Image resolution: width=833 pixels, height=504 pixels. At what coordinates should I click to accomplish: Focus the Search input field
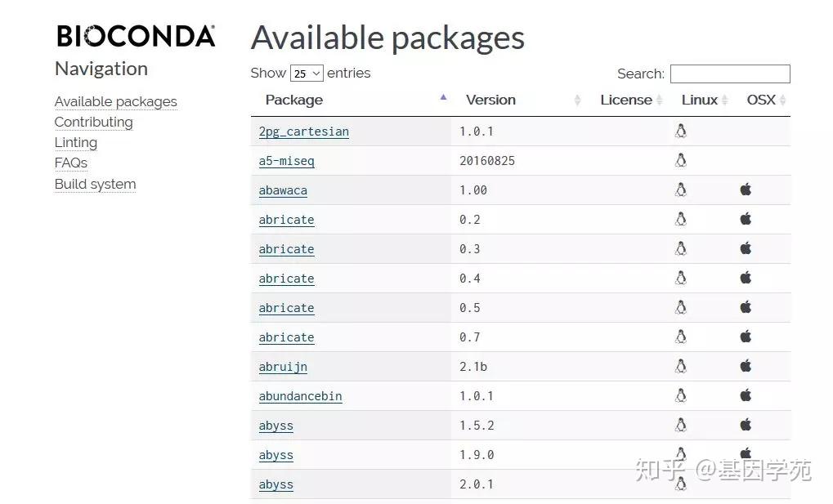pyautogui.click(x=730, y=74)
